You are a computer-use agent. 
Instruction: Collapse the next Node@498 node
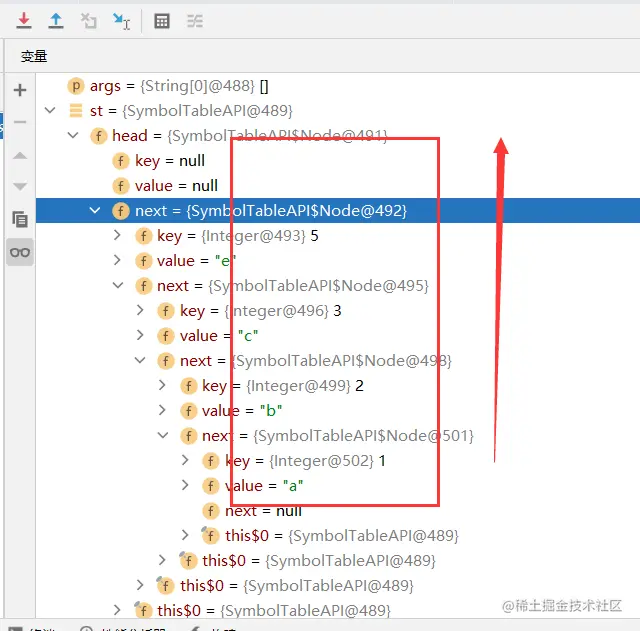pos(140,360)
